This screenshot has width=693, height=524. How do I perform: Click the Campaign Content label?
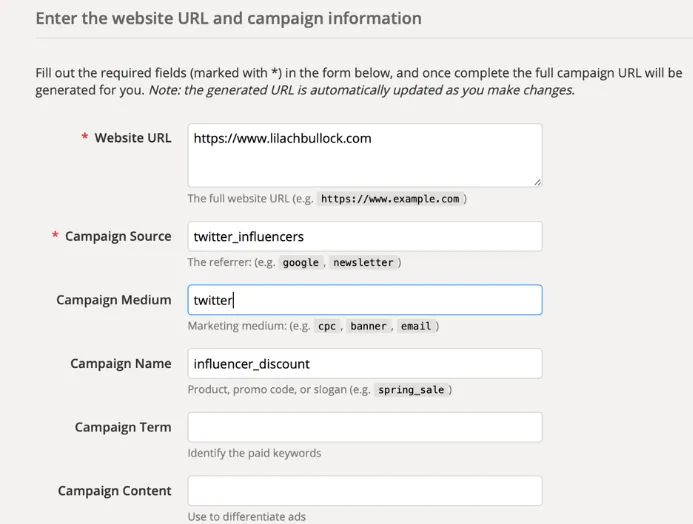pyautogui.click(x=114, y=491)
